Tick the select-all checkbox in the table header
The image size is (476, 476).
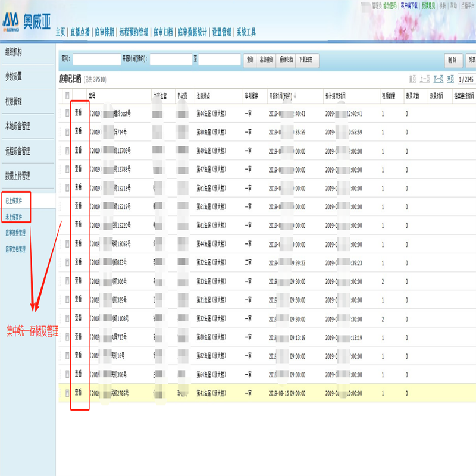click(x=67, y=96)
